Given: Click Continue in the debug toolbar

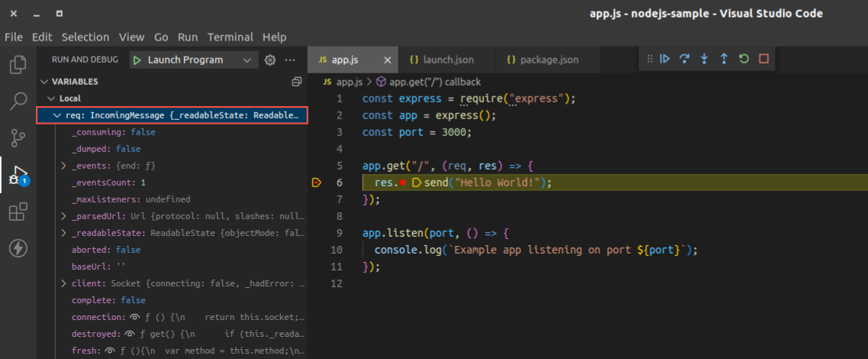Looking at the screenshot, I should [x=666, y=59].
